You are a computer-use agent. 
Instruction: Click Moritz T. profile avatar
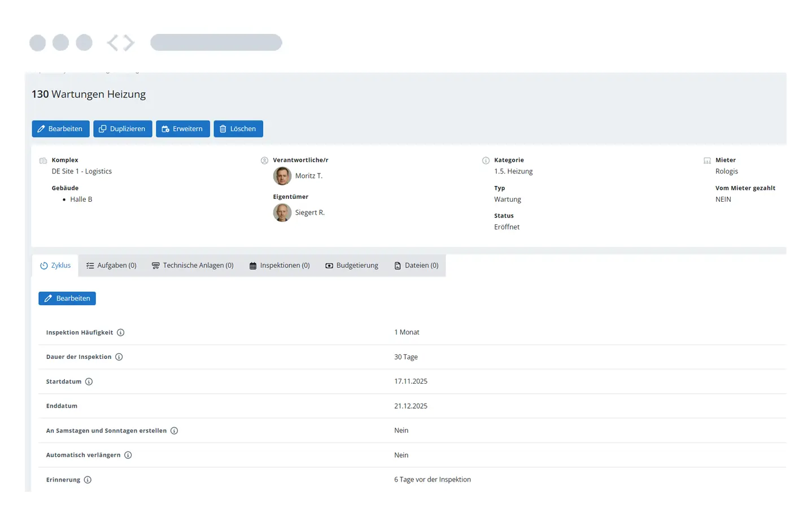click(282, 176)
